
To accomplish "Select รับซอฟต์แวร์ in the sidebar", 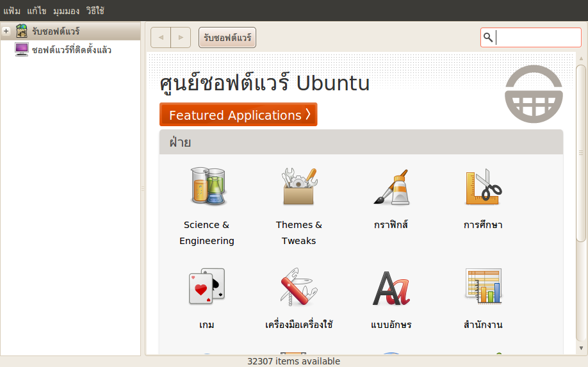I will 70,31.
